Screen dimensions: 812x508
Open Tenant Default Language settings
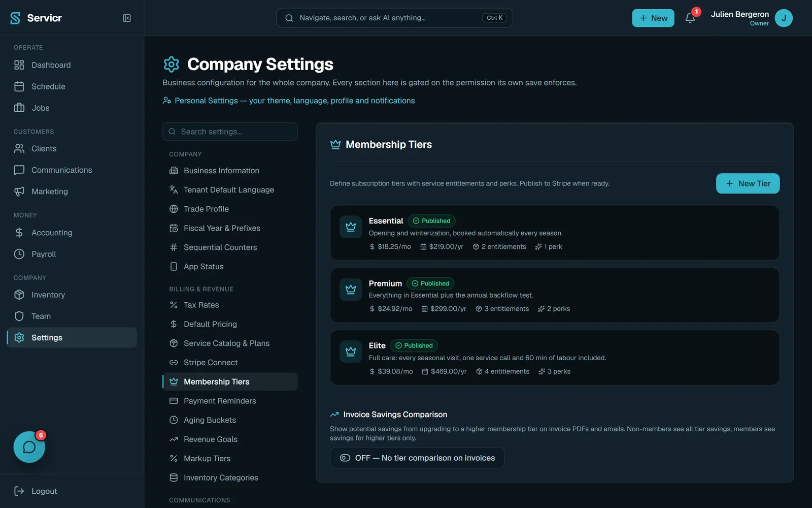230,189
